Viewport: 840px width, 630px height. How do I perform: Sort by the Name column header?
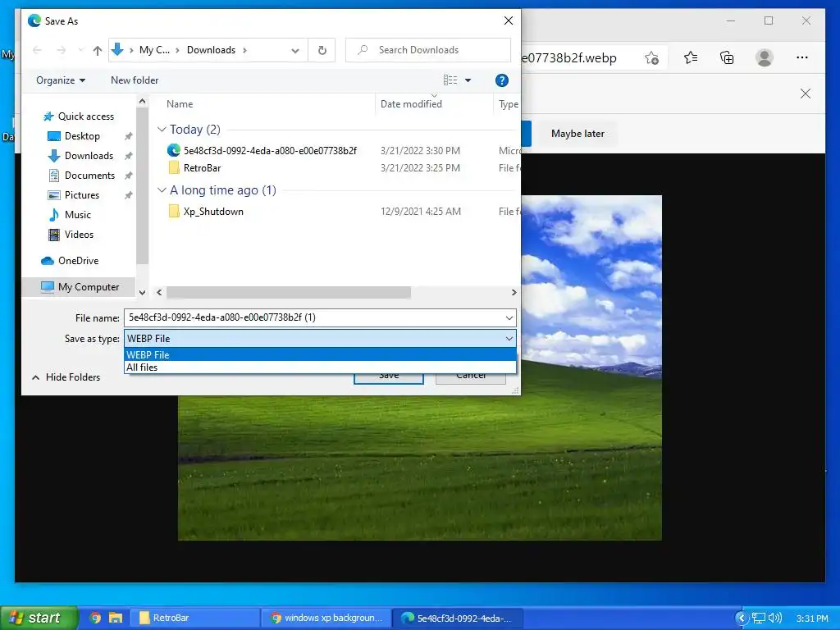point(180,104)
